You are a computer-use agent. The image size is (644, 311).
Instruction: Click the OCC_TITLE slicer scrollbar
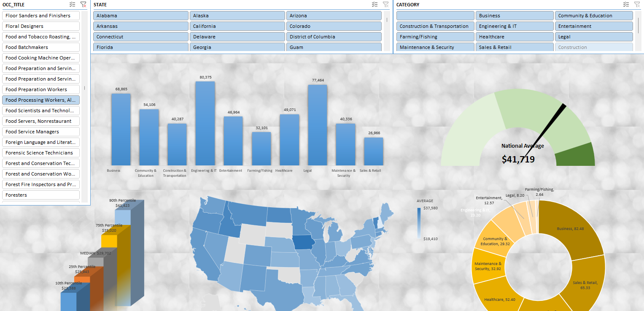click(85, 88)
